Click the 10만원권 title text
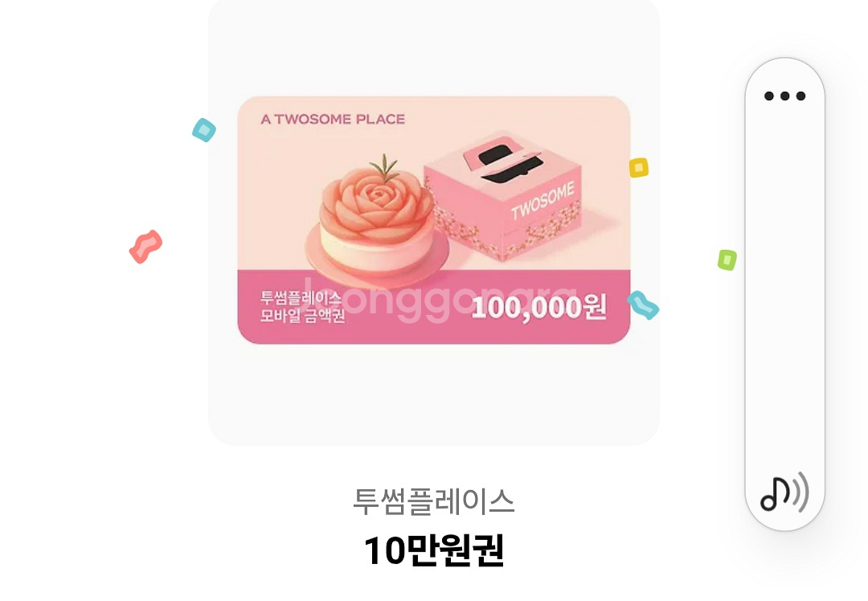This screenshot has height=601, width=868. 433,550
